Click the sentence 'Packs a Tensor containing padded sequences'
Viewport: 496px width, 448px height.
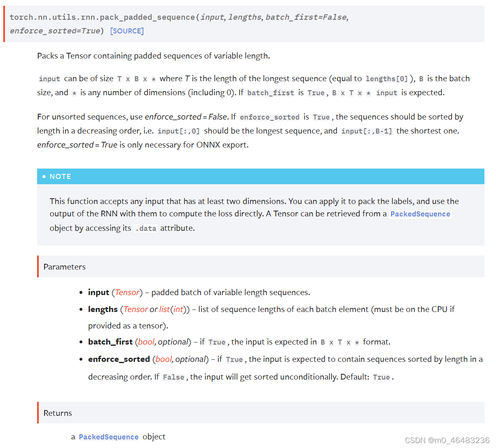click(153, 56)
